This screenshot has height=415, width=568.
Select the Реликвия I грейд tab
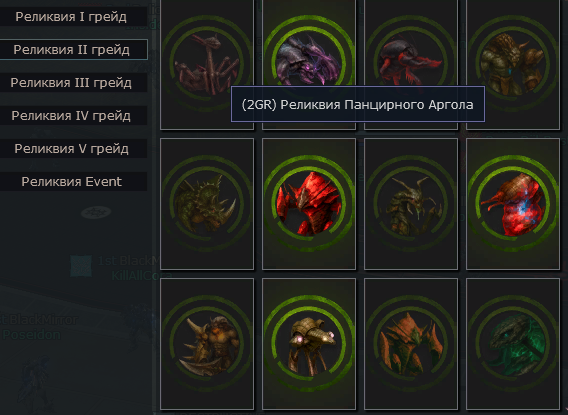point(72,17)
